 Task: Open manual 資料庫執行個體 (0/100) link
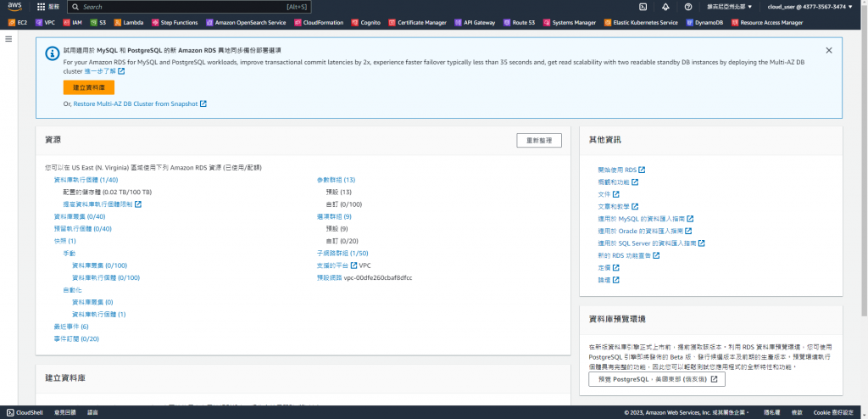coord(106,277)
